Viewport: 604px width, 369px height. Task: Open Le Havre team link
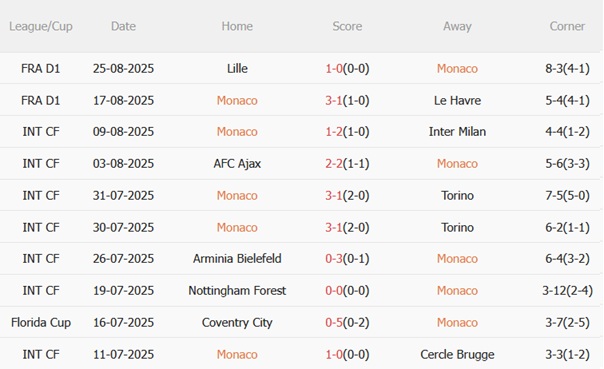tap(457, 101)
